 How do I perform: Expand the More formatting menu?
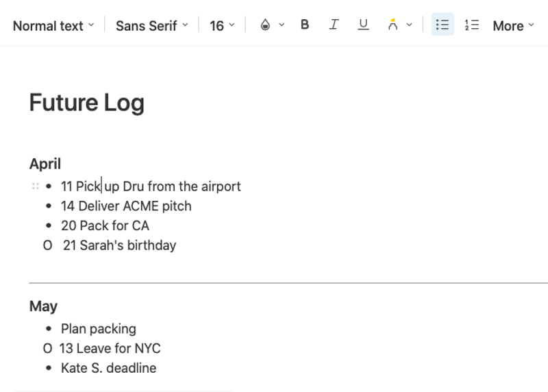(x=513, y=25)
